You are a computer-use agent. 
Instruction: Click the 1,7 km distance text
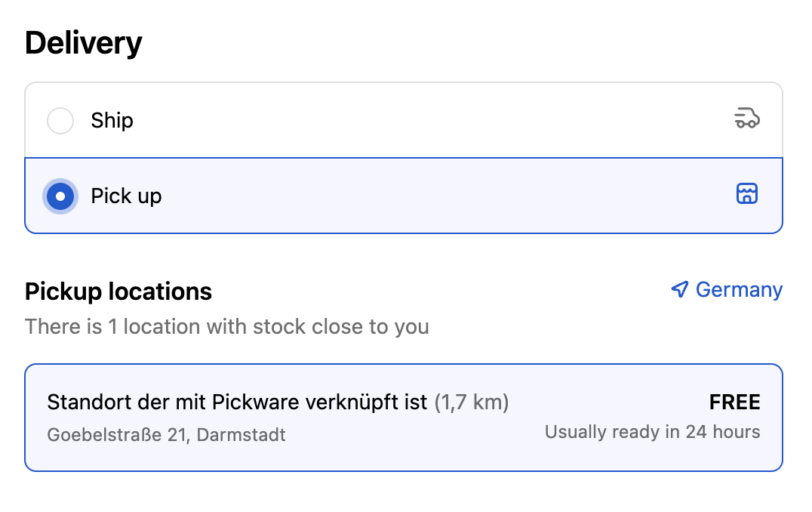click(x=472, y=403)
